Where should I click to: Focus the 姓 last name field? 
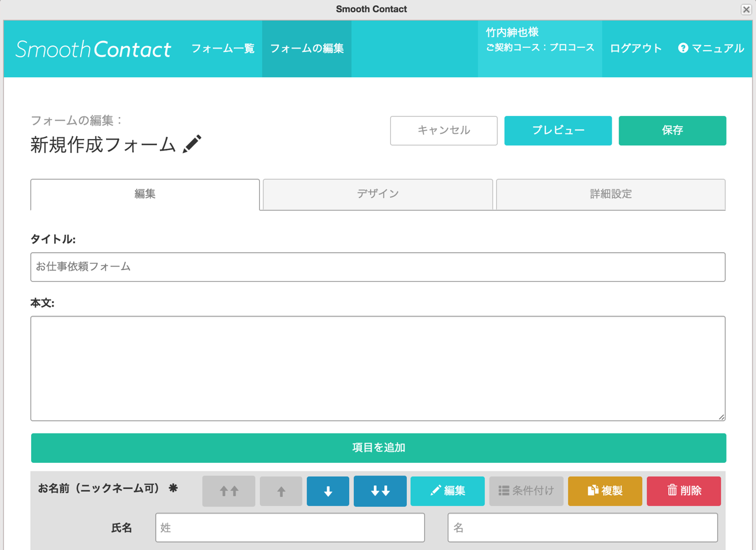pyautogui.click(x=290, y=527)
